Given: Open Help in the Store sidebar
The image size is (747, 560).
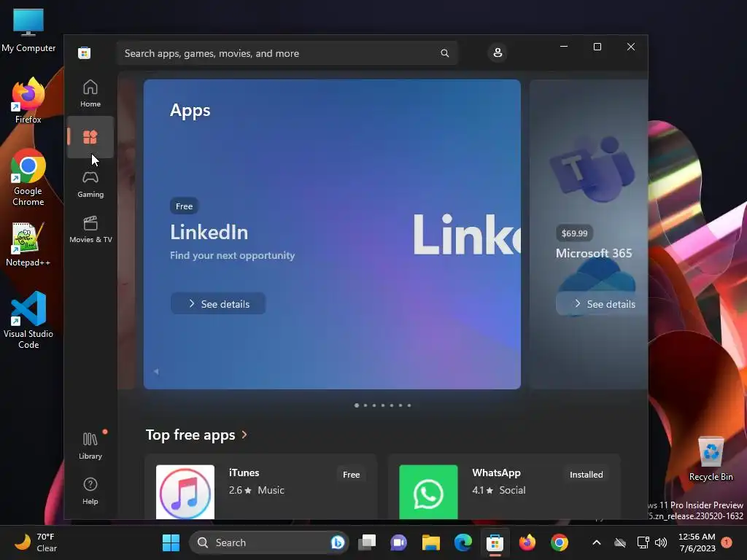Looking at the screenshot, I should pyautogui.click(x=90, y=491).
